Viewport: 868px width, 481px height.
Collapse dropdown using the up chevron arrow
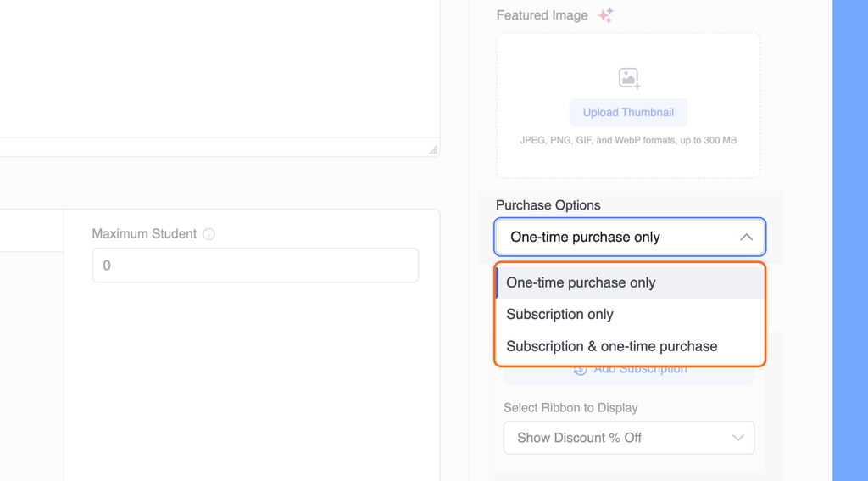pos(746,238)
